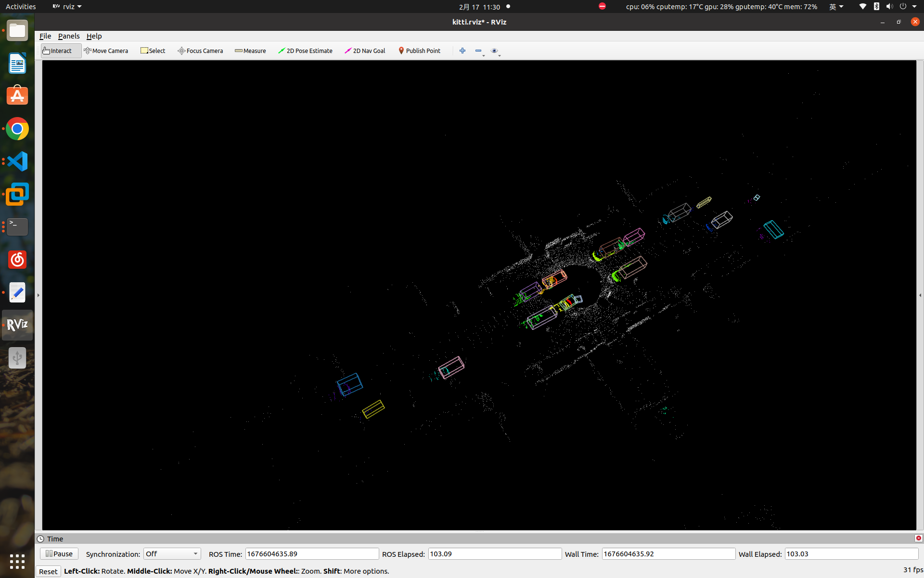
Task: Choose the Select tool
Action: [153, 51]
